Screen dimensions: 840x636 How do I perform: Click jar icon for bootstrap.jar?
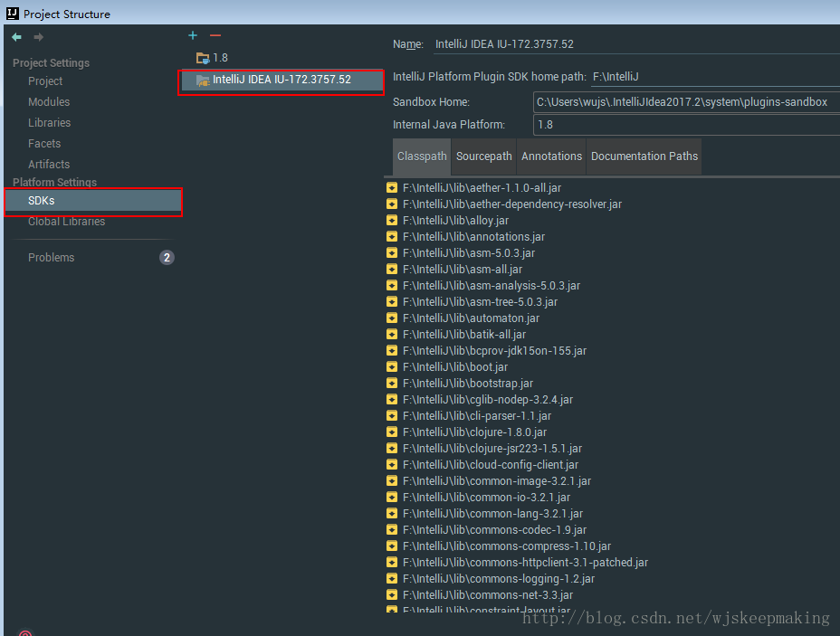click(x=392, y=384)
